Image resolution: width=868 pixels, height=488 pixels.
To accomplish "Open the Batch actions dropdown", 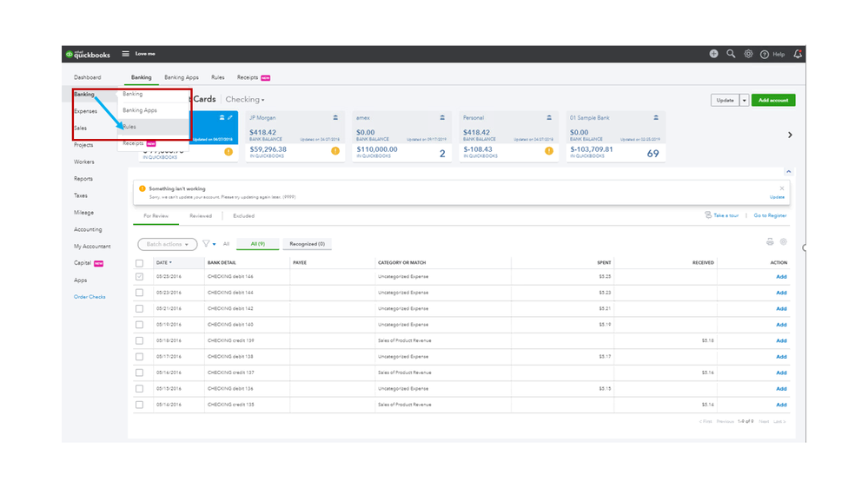I will (x=167, y=244).
